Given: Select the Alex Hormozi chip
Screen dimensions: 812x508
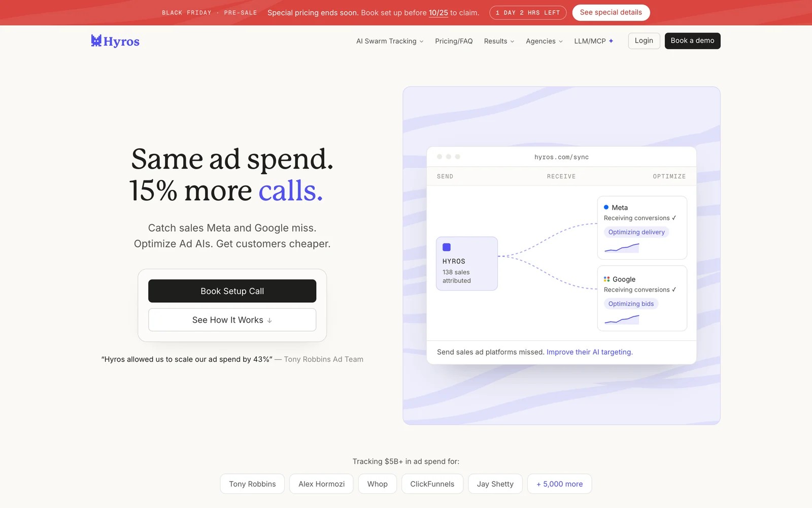Looking at the screenshot, I should [x=321, y=484].
